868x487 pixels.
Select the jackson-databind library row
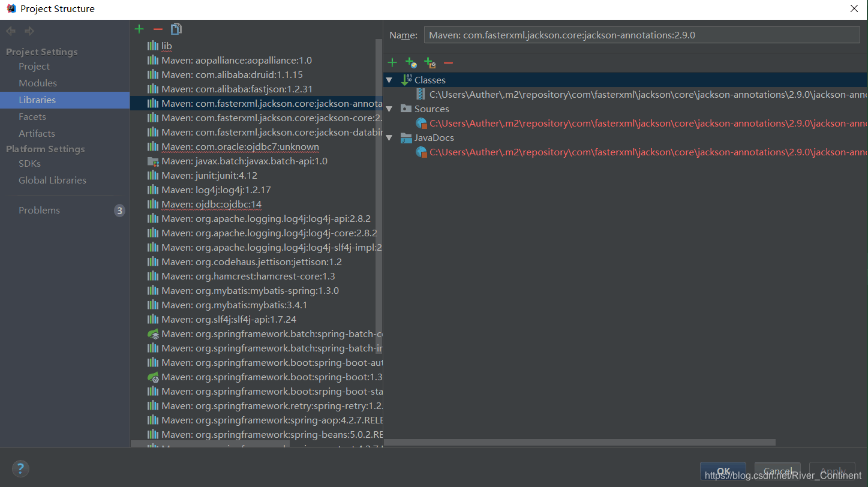[257, 132]
